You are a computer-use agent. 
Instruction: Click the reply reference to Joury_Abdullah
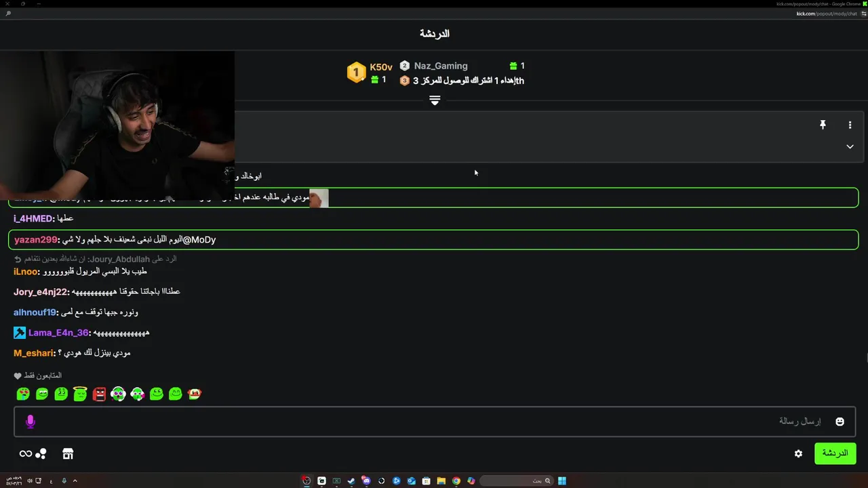point(95,259)
